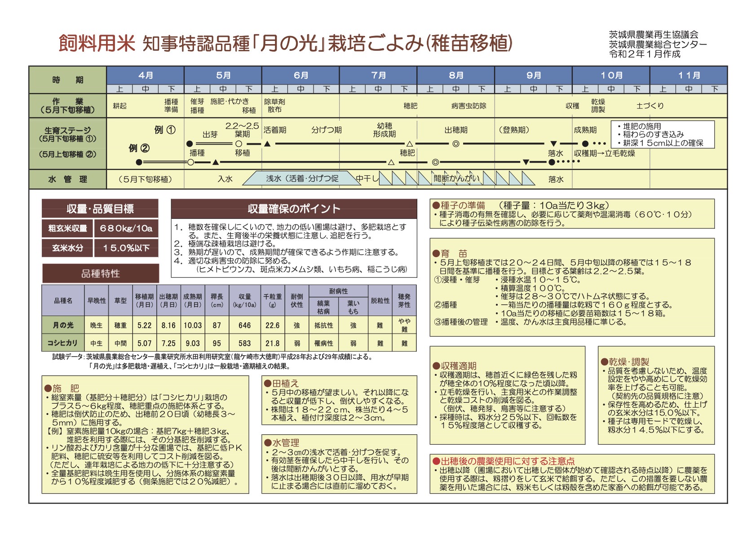Select 中生 in the コシヒカリ row

point(96,343)
